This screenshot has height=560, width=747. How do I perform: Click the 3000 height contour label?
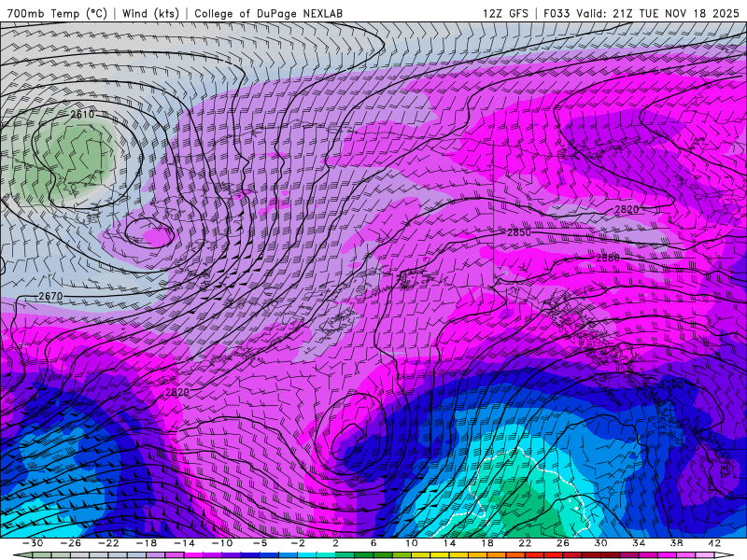tap(670, 385)
